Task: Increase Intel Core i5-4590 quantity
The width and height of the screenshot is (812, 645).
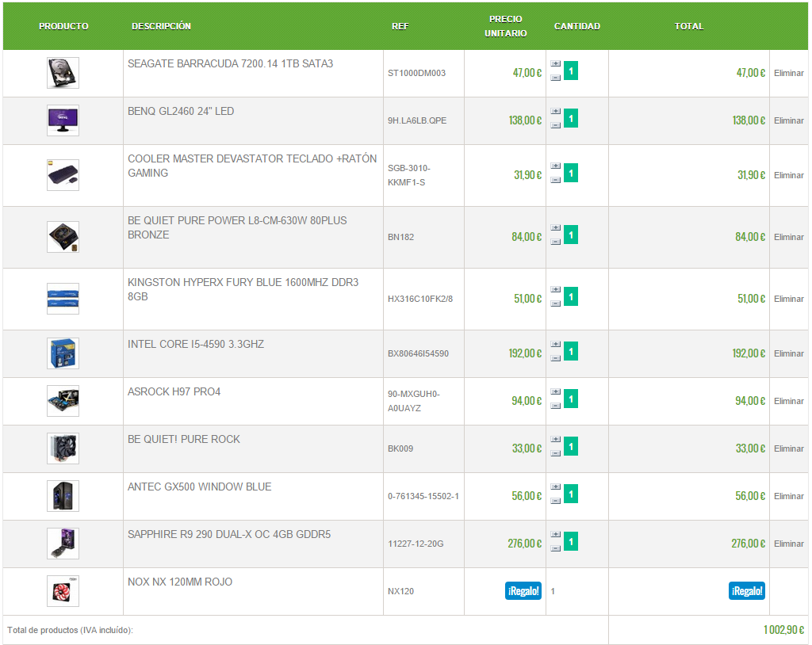Action: 555,344
